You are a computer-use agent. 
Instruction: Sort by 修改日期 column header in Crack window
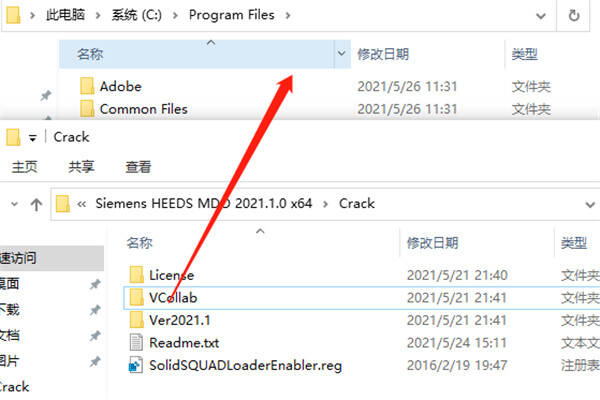(432, 243)
